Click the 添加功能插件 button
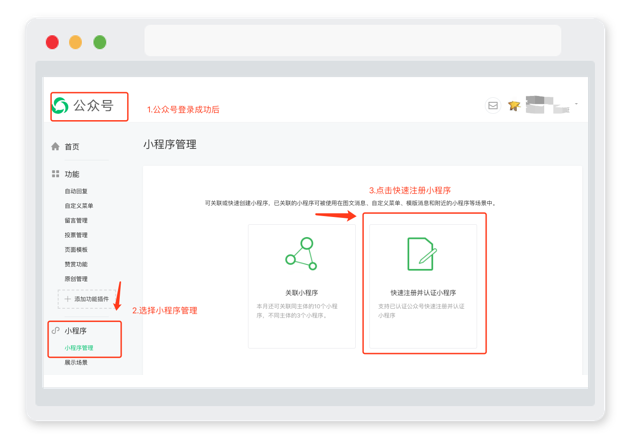This screenshot has height=445, width=640. (87, 299)
